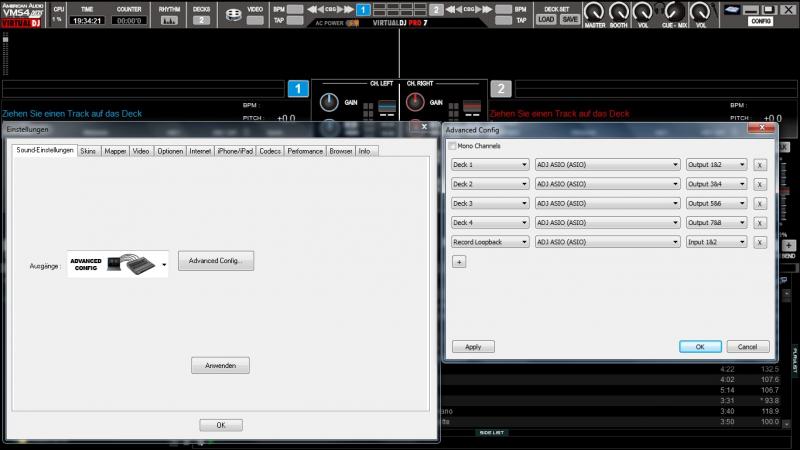Click Cancel in the Advanced Config dialog
Screen dimensions: 800x450
pos(747,347)
